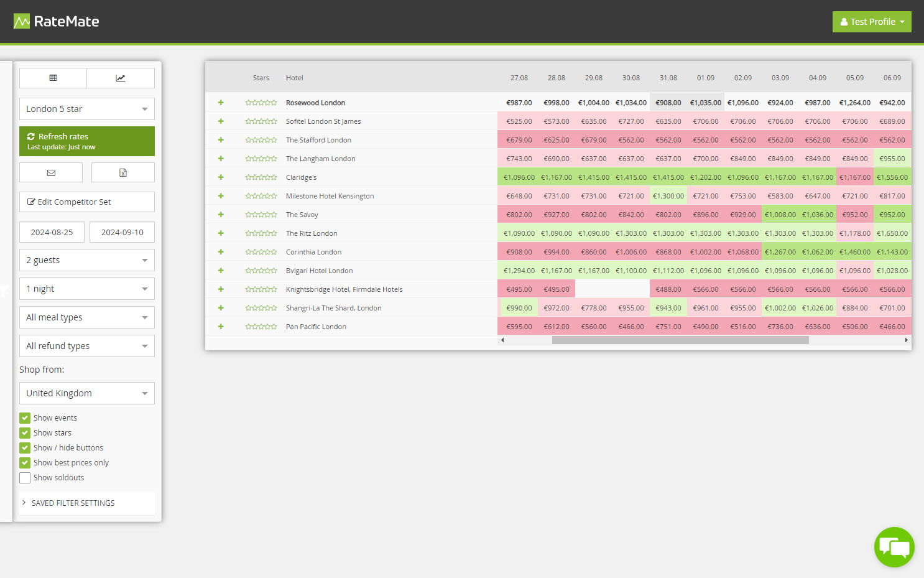This screenshot has height=578, width=924.
Task: Click Milestone Hotel €1,300.00 rate cell
Action: point(668,196)
